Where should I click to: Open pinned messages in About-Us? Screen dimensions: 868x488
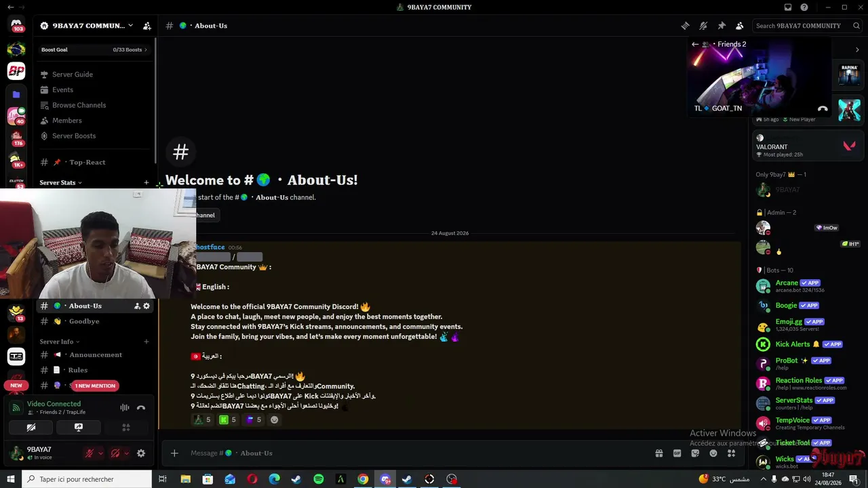click(722, 26)
